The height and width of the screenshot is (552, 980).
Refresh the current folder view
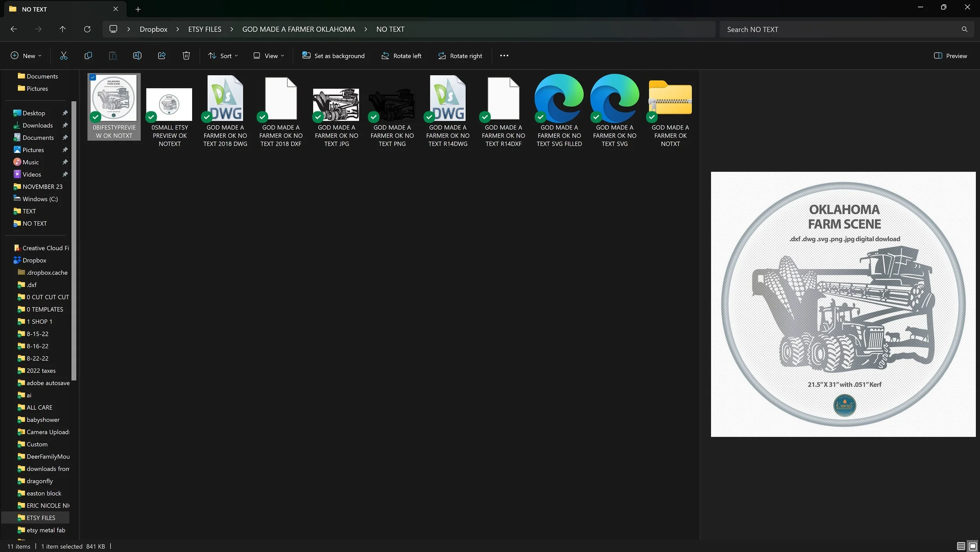pos(87,29)
